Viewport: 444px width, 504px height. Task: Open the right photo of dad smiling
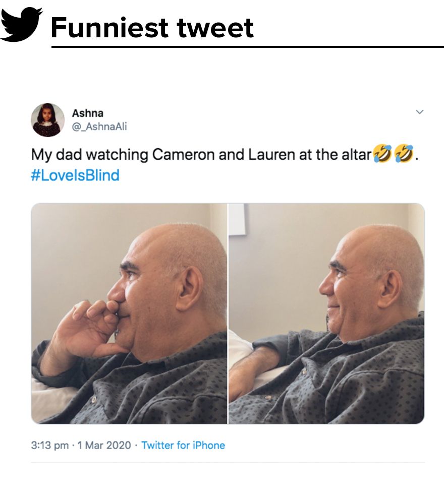point(326,313)
